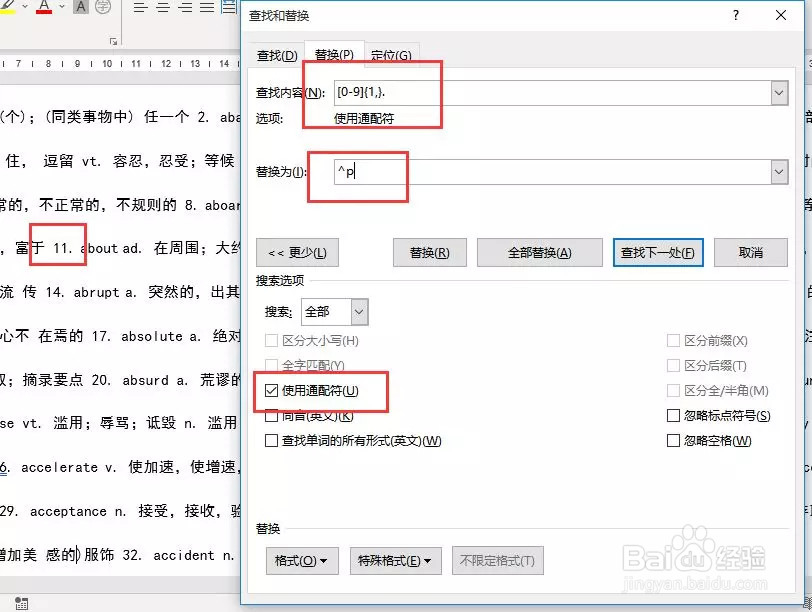
Task: Click the 替换(R) button
Action: pyautogui.click(x=430, y=253)
